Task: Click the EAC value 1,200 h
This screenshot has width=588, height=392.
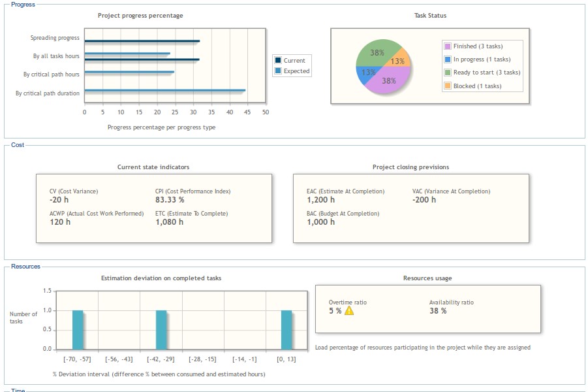Action: click(x=320, y=200)
